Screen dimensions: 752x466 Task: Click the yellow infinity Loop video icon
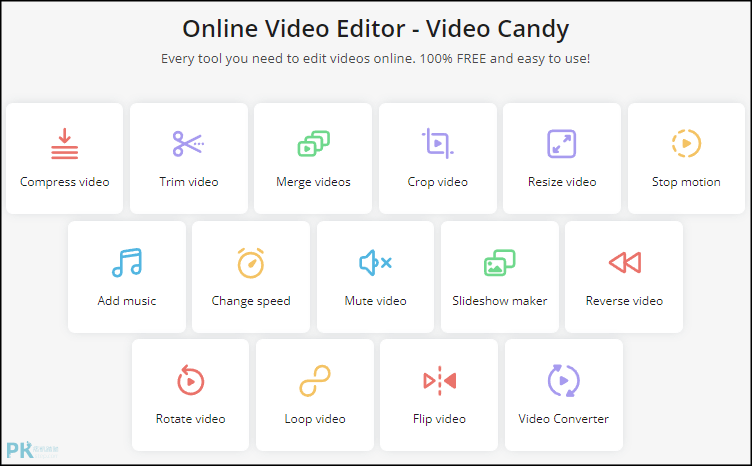(315, 381)
